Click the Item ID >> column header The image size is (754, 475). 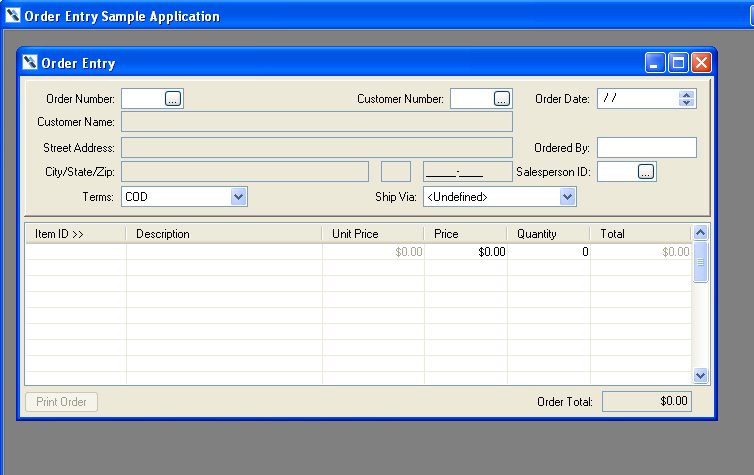[75, 234]
